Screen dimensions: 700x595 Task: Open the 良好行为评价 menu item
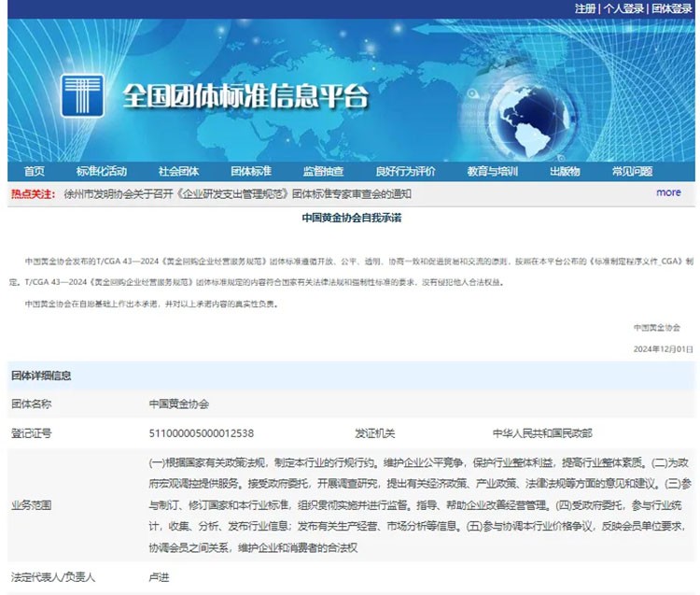click(405, 171)
